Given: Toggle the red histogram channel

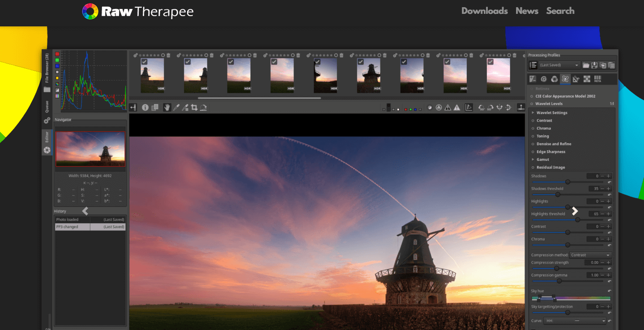Looking at the screenshot, I should [x=57, y=54].
